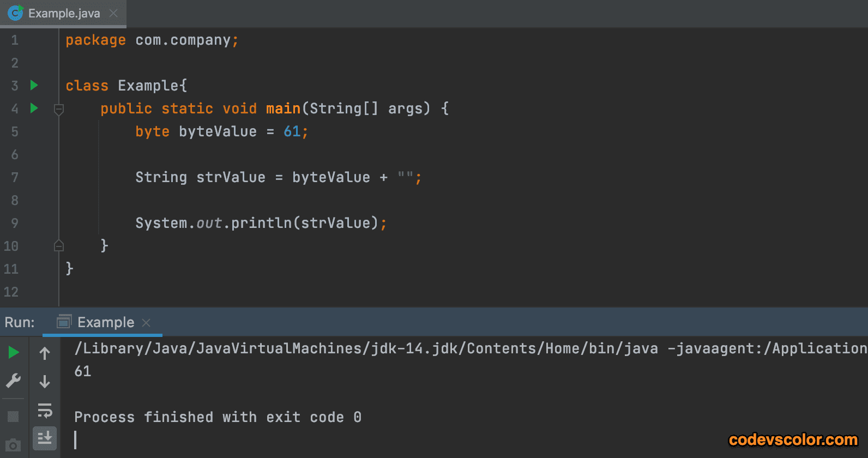The height and width of the screenshot is (458, 868).
Task: Click the 'package' keyword on line 1
Action: (x=95, y=40)
